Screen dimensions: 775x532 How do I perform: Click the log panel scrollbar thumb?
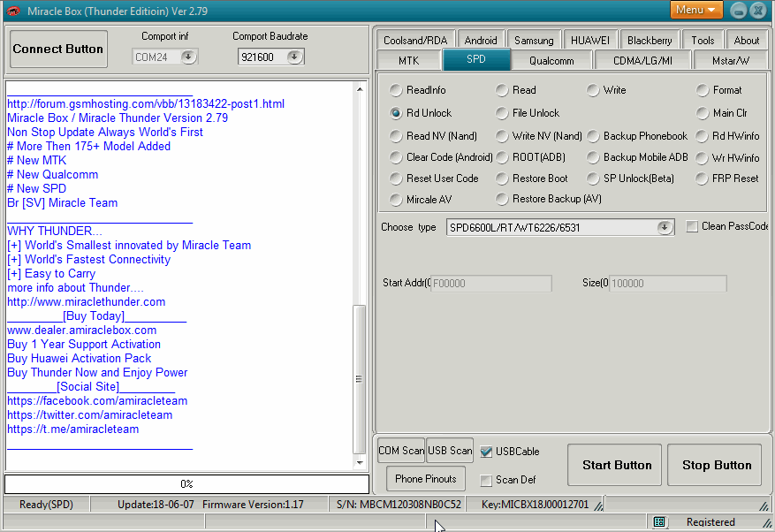click(x=360, y=379)
